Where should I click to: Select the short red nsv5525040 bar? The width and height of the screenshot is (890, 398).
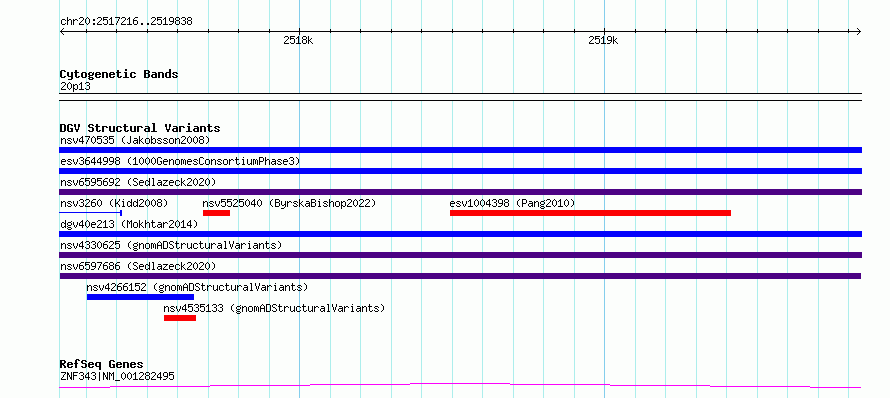tap(216, 213)
